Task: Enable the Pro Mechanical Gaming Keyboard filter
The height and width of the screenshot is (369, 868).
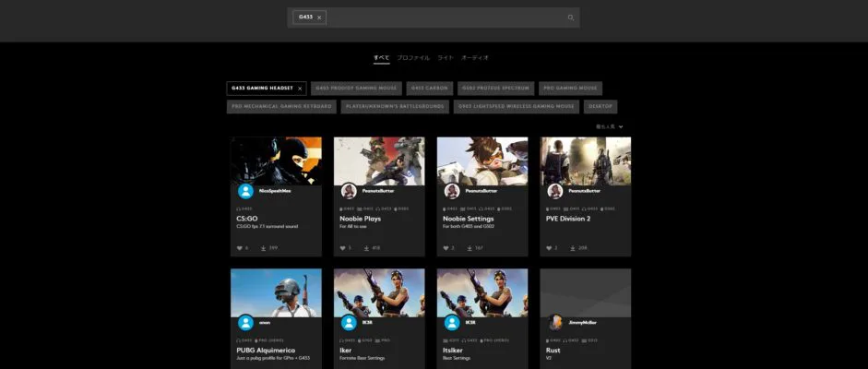Action: (x=281, y=106)
